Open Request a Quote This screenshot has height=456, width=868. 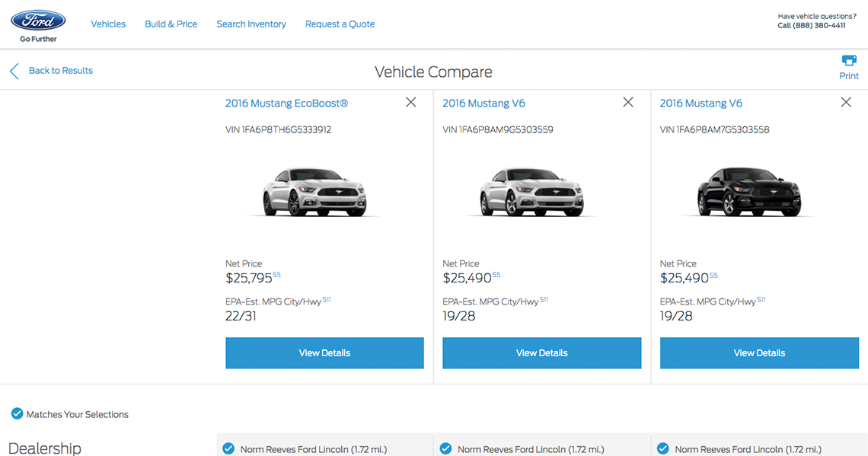pyautogui.click(x=340, y=24)
